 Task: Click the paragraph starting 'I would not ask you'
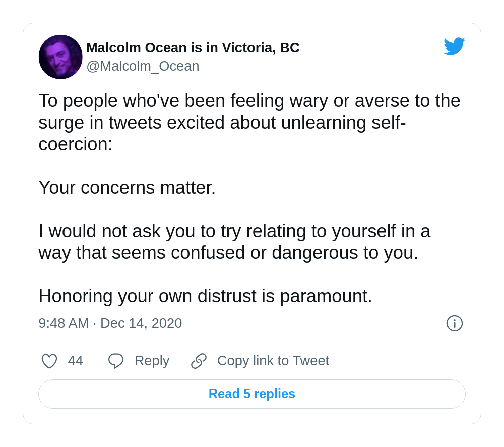pos(234,242)
